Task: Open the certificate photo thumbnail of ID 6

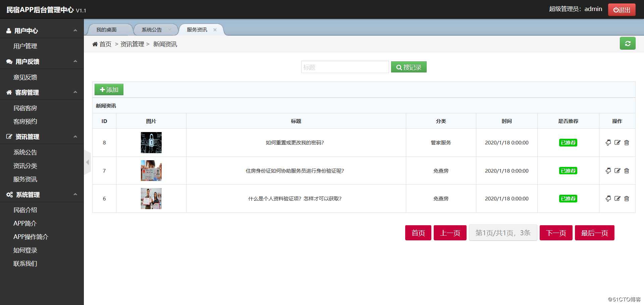Action: [151, 198]
